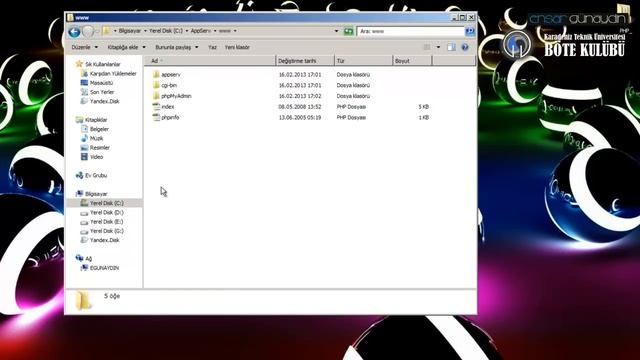This screenshot has width=640, height=360.
Task: Open Masaüstü in the sidebar
Action: [x=101, y=83]
